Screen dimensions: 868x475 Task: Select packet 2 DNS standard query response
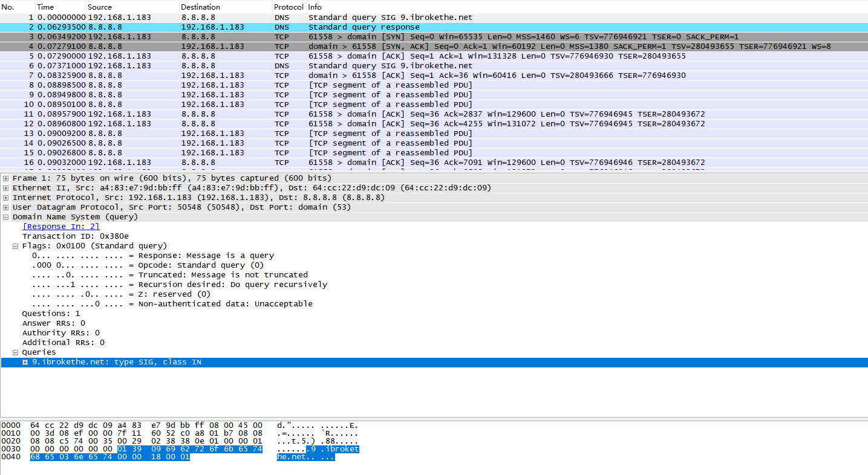(x=363, y=27)
